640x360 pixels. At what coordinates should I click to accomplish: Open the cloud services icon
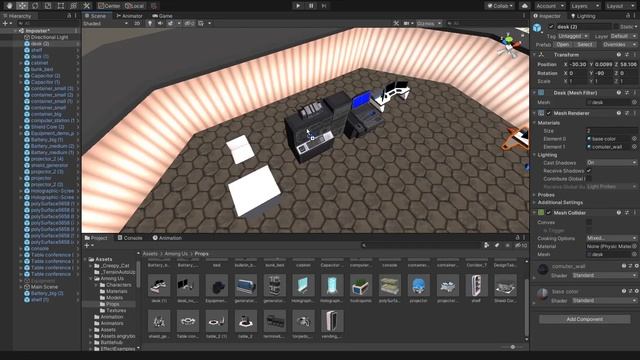tap(525, 6)
